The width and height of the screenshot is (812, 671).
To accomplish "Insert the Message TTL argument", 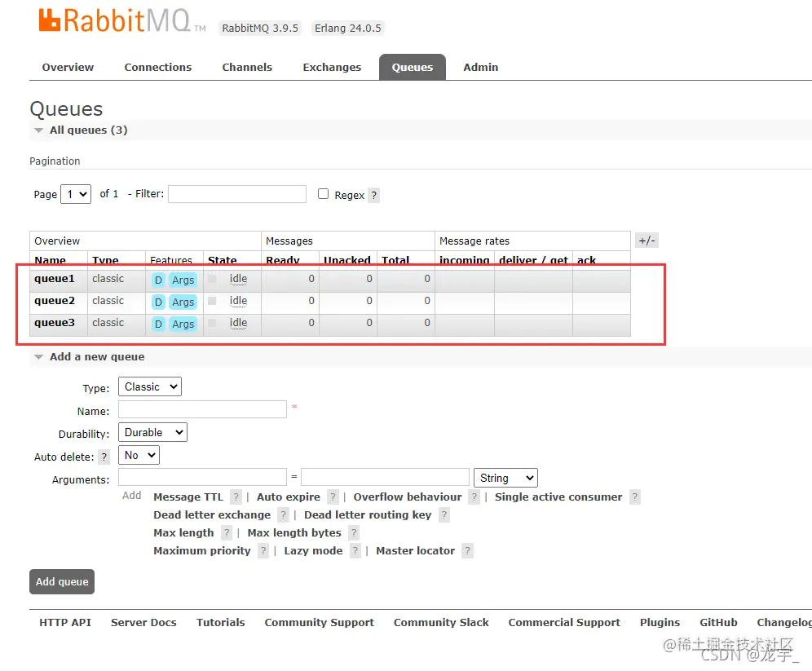I will [x=188, y=497].
